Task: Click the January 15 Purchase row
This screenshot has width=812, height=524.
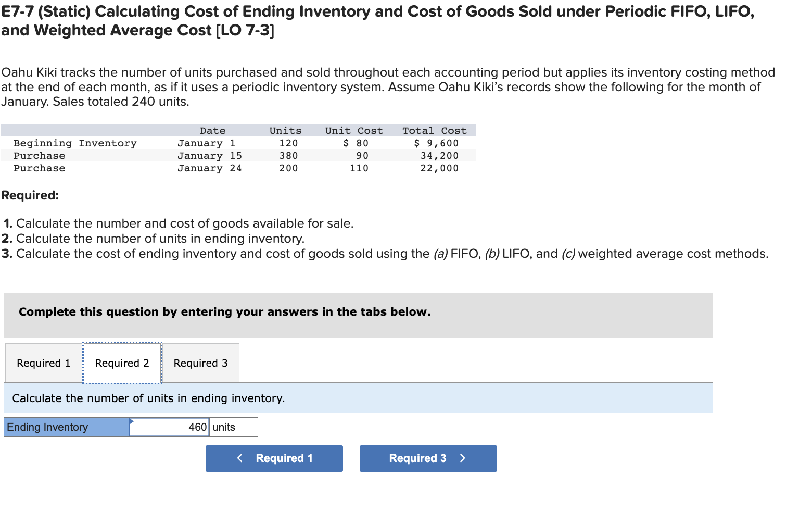Action: point(156,155)
